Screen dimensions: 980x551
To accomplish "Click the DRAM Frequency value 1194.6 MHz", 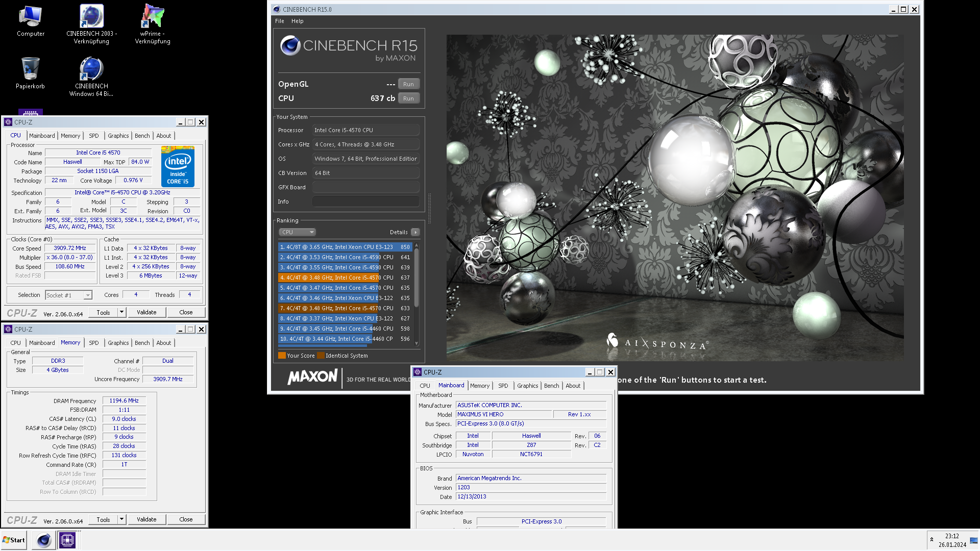I will coord(124,400).
